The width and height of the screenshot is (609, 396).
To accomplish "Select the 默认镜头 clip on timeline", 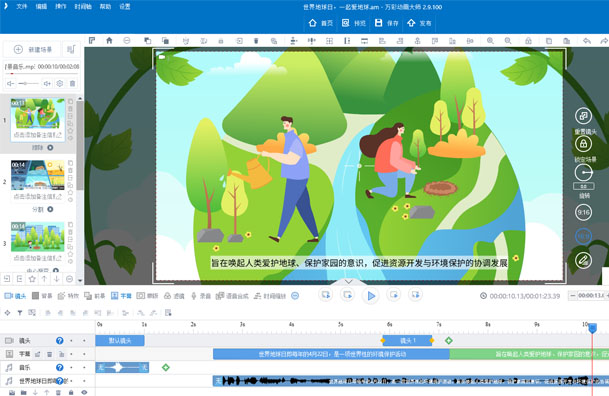I will [x=120, y=340].
